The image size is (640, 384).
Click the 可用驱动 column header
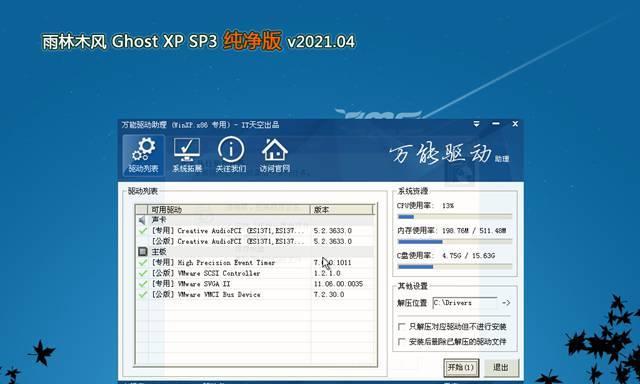click(x=229, y=210)
